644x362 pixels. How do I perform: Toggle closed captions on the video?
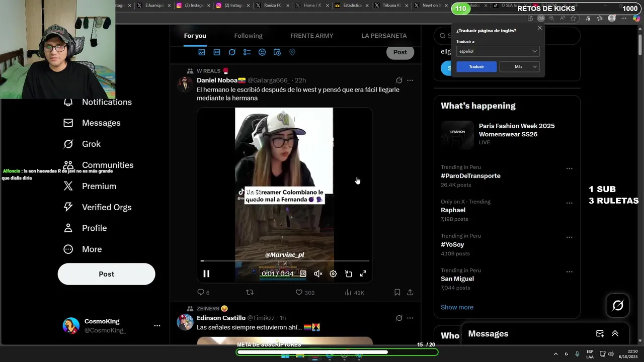(303, 274)
